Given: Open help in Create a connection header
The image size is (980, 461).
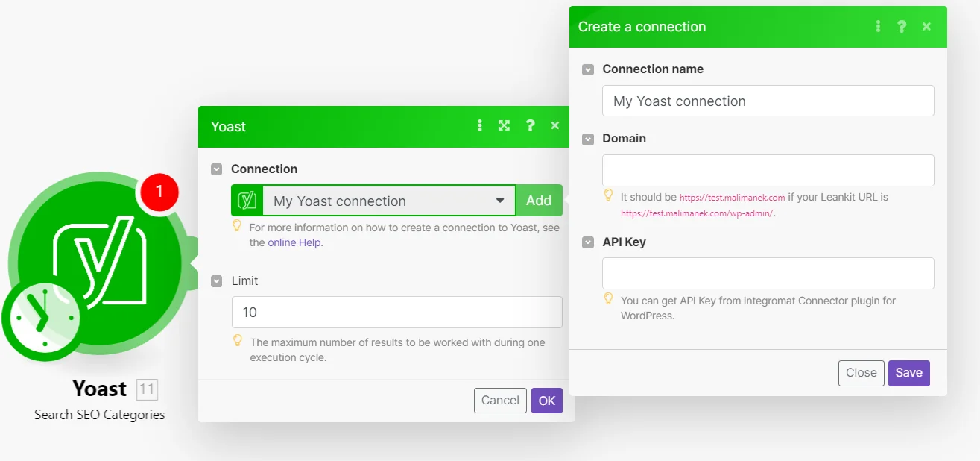Looking at the screenshot, I should 902,26.
